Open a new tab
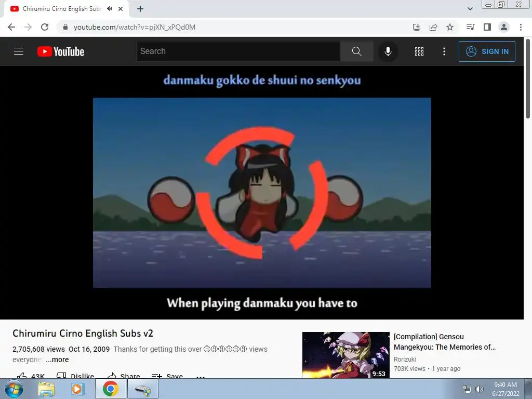The image size is (532, 399). (x=140, y=9)
